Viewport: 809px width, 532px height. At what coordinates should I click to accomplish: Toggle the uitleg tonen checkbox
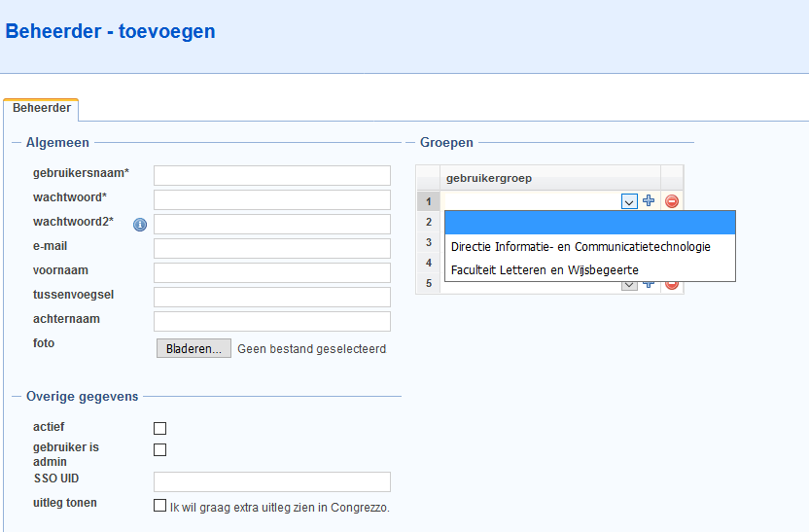click(x=159, y=505)
